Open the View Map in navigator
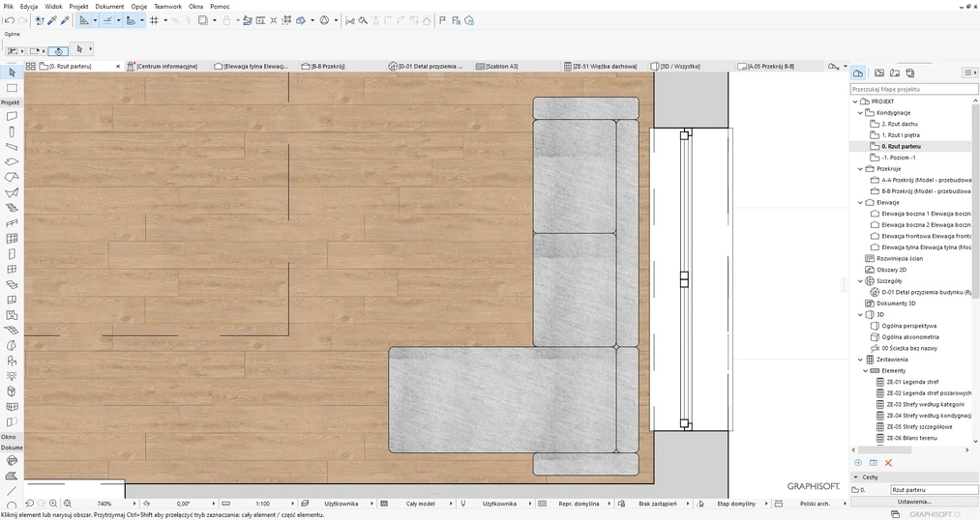The width and height of the screenshot is (980, 520). click(x=879, y=73)
